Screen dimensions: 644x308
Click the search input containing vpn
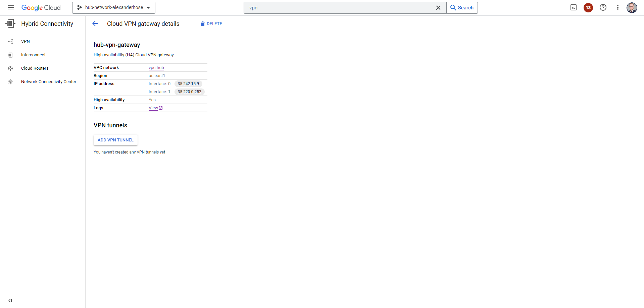[339, 7]
